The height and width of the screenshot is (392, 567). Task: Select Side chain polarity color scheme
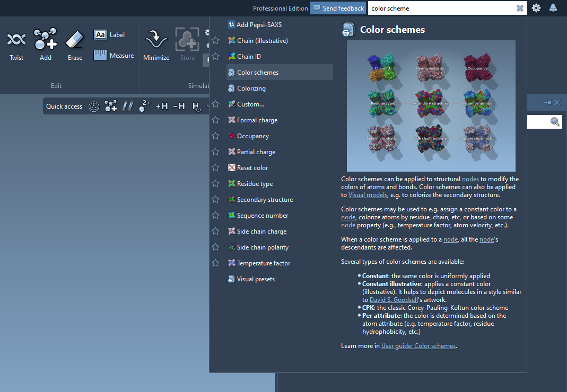pyautogui.click(x=262, y=247)
